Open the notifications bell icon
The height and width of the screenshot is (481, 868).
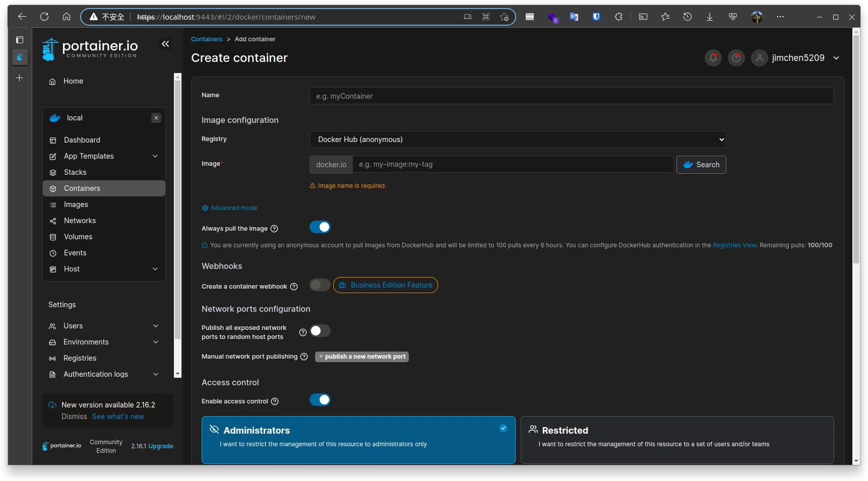[x=713, y=58]
